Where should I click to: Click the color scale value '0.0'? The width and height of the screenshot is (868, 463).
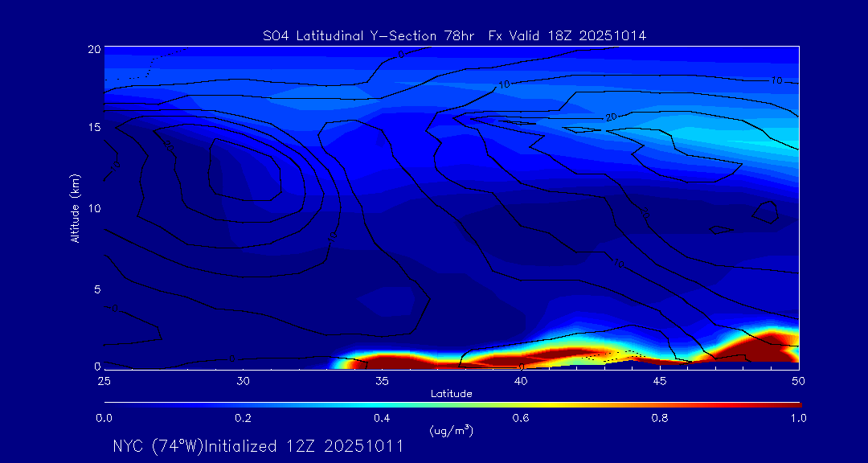[104, 418]
